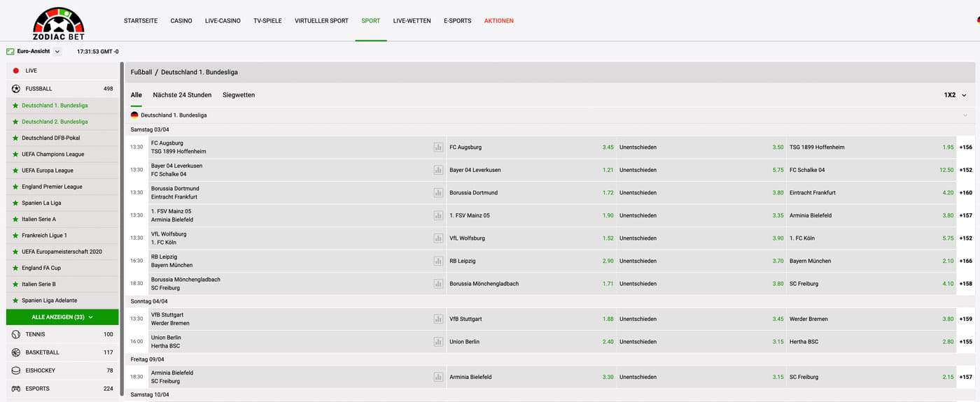Switch to Nächste 24 Stunden tab

pyautogui.click(x=182, y=95)
